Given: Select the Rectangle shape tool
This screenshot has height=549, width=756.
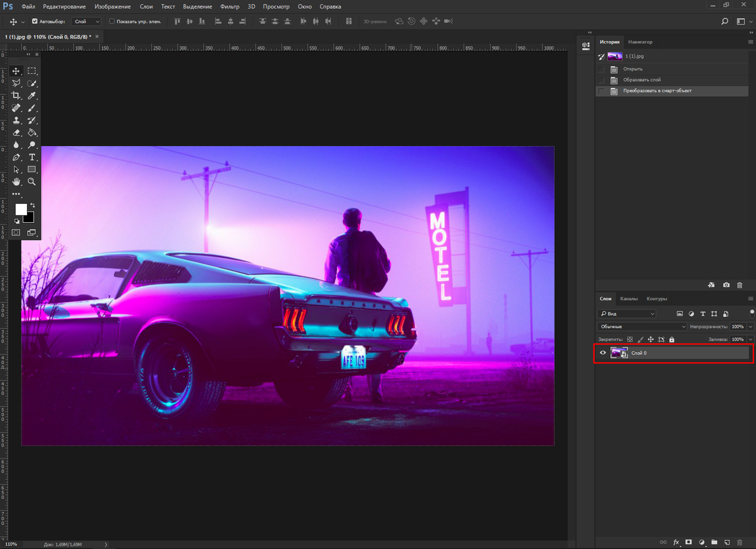Looking at the screenshot, I should [x=31, y=169].
